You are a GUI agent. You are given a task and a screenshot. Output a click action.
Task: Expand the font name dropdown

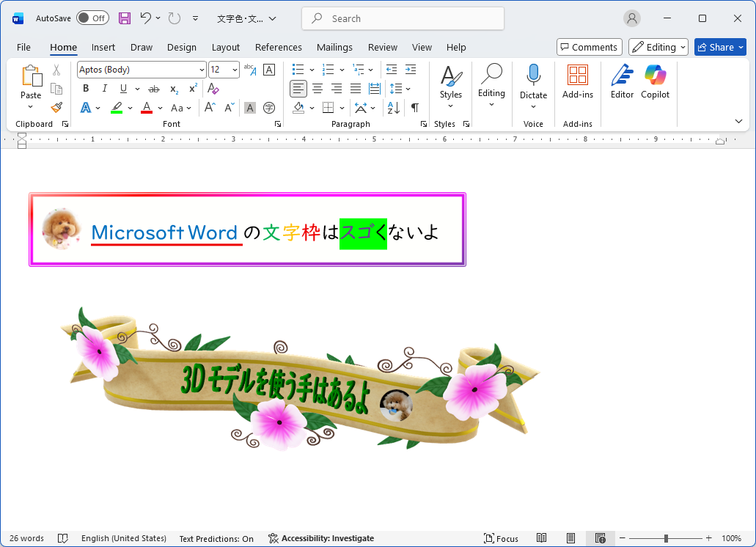click(202, 70)
